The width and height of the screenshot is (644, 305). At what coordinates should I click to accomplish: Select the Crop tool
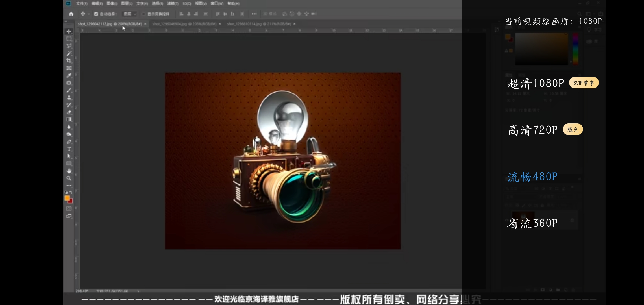coord(69,61)
